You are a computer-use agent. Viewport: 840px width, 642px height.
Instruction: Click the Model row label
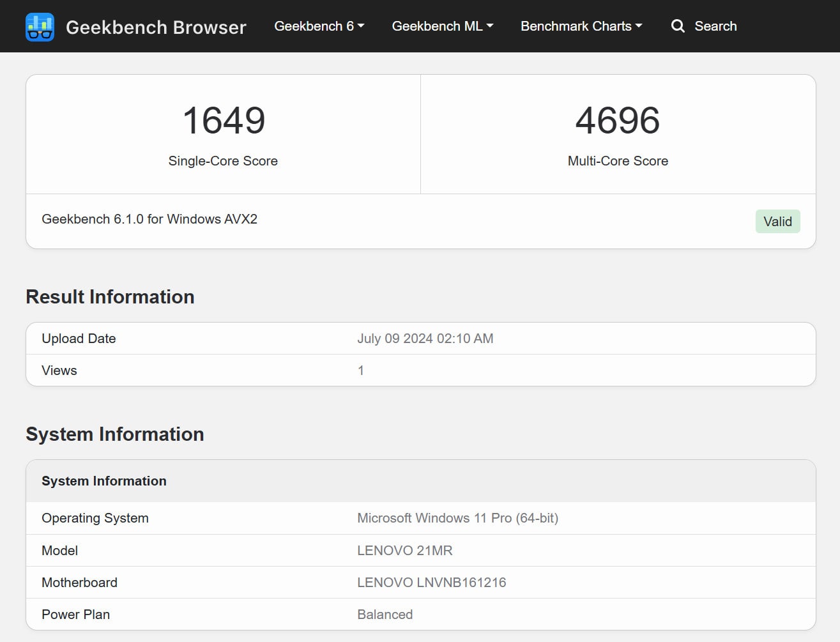click(x=60, y=551)
